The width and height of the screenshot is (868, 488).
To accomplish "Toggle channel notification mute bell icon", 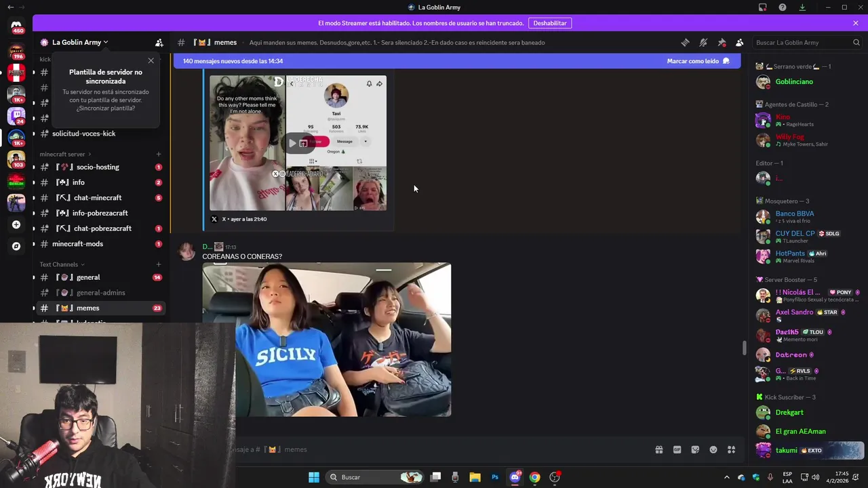I will (703, 42).
